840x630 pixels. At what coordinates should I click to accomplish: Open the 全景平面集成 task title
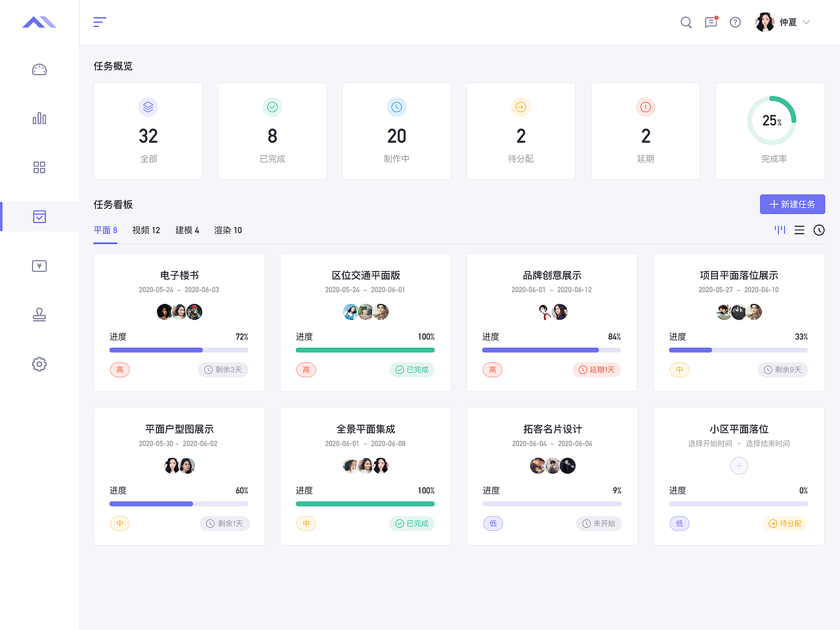pos(366,429)
